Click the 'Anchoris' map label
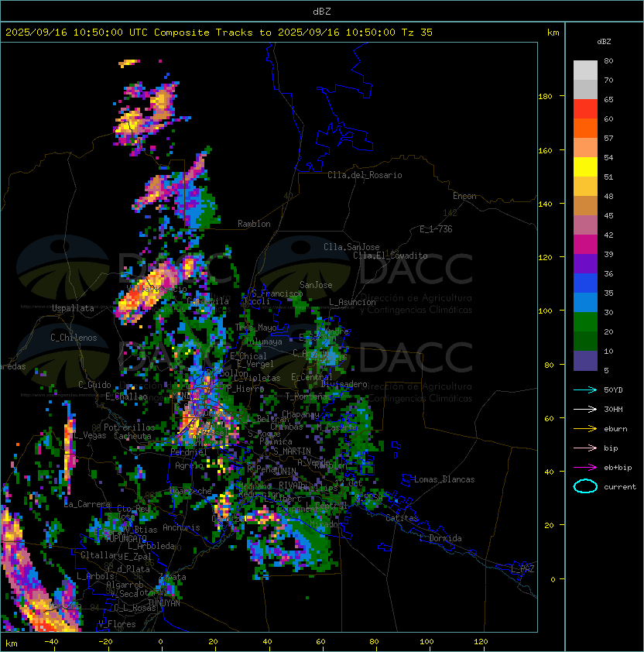Screen dimensions: 644x652 coord(181,527)
